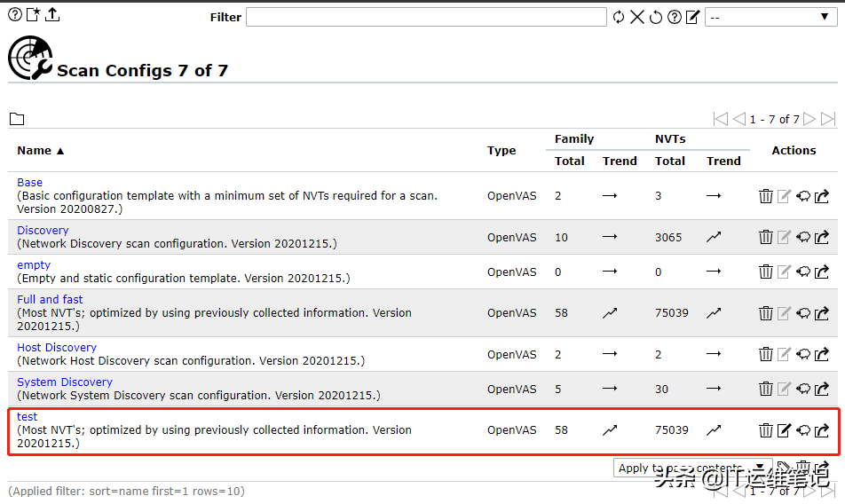
Task: Go to the next page, top pager
Action: [x=809, y=119]
